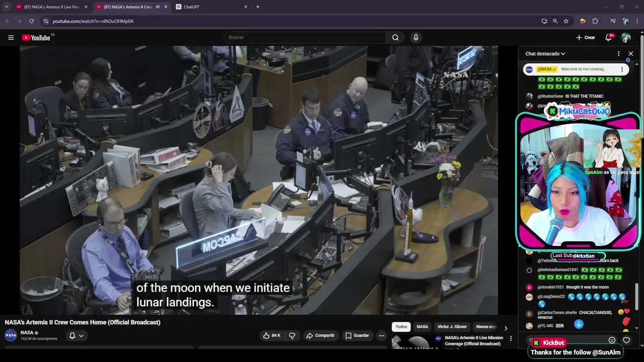Open a new browser tab
The width and height of the screenshot is (644, 362).
pyautogui.click(x=258, y=7)
